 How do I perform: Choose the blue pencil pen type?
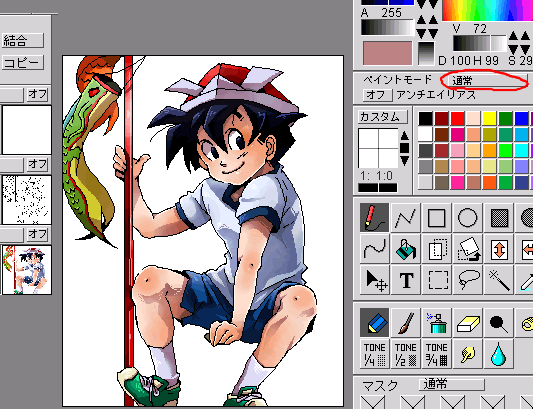tap(374, 323)
